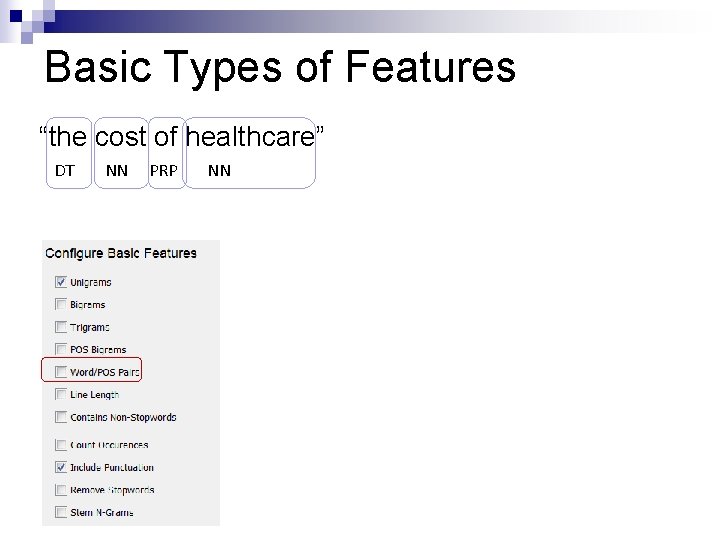Enable the POS Bigrams checkbox
Screen dimensions: 720x540
pos(61,349)
